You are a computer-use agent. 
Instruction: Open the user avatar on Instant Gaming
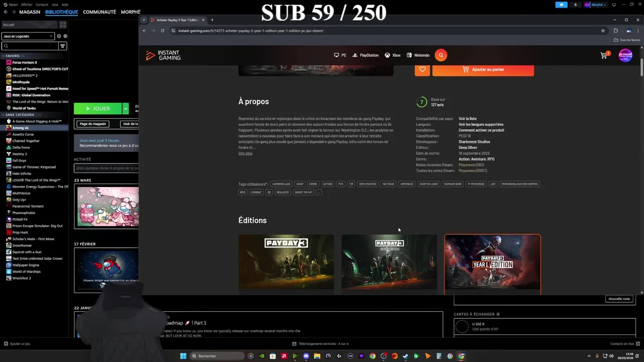tap(625, 55)
